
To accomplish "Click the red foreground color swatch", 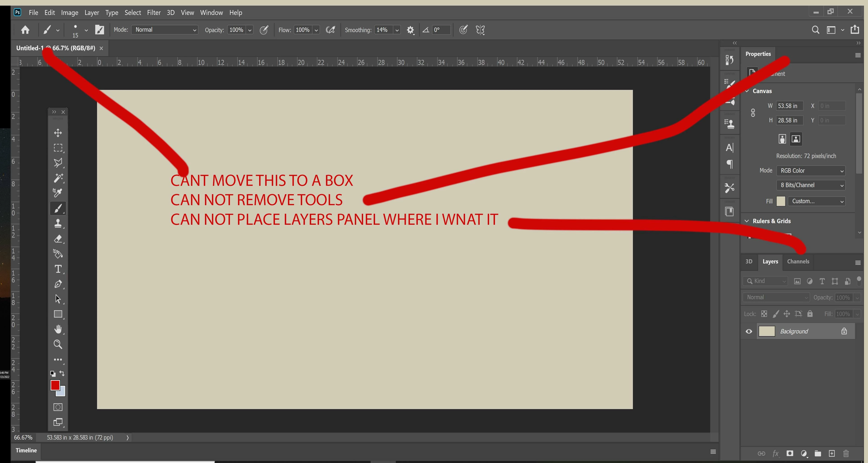I will click(x=55, y=385).
